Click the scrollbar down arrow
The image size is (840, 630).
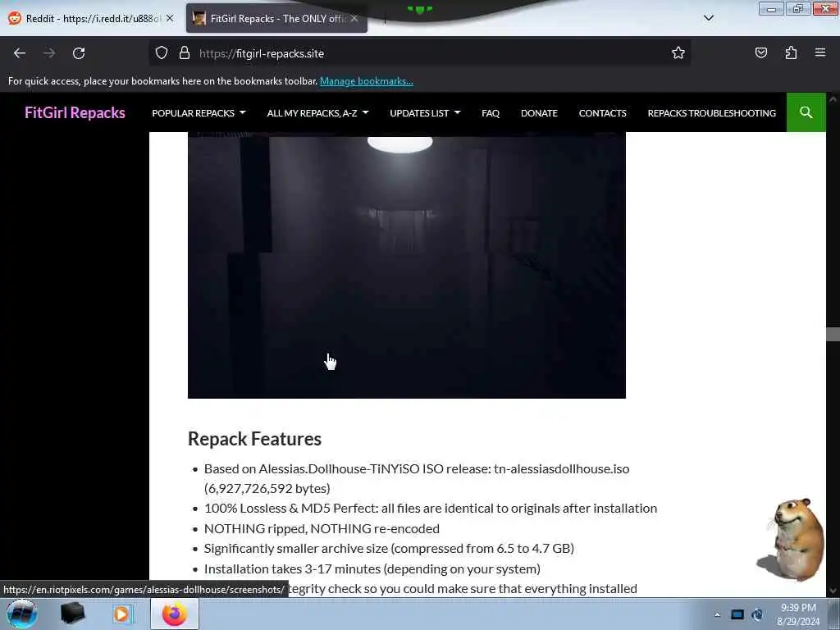[833, 591]
